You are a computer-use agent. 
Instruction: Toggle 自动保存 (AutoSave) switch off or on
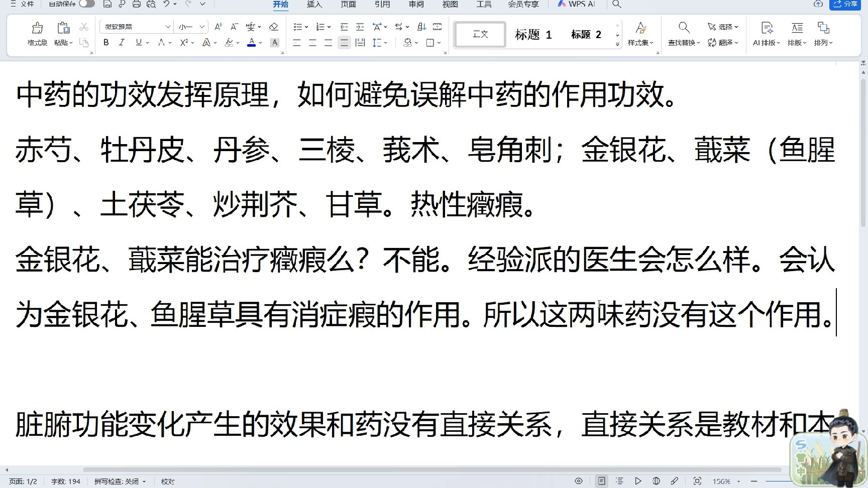click(86, 4)
